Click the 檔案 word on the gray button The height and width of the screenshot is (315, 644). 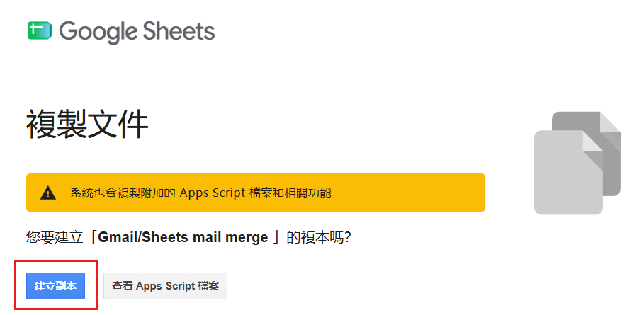click(208, 286)
